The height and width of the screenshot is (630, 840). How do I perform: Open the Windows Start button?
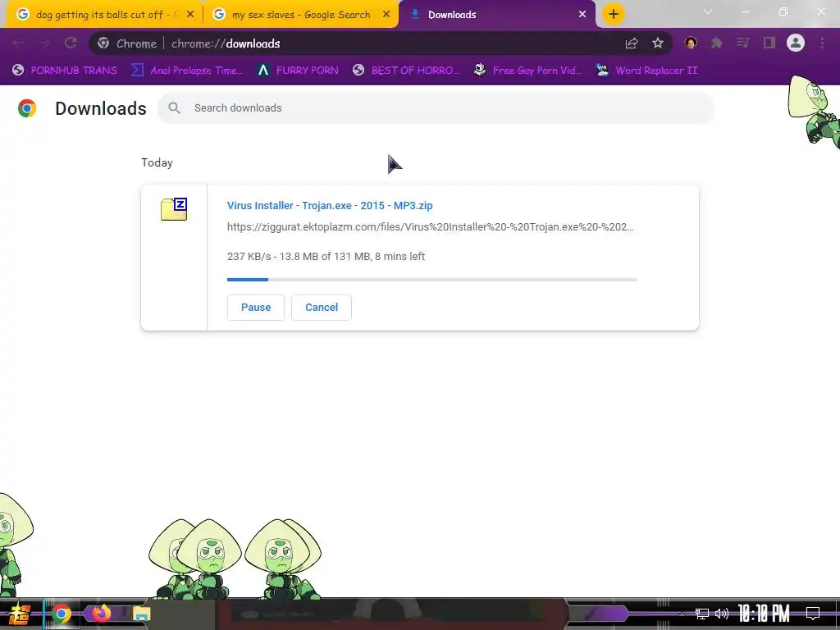tap(20, 614)
